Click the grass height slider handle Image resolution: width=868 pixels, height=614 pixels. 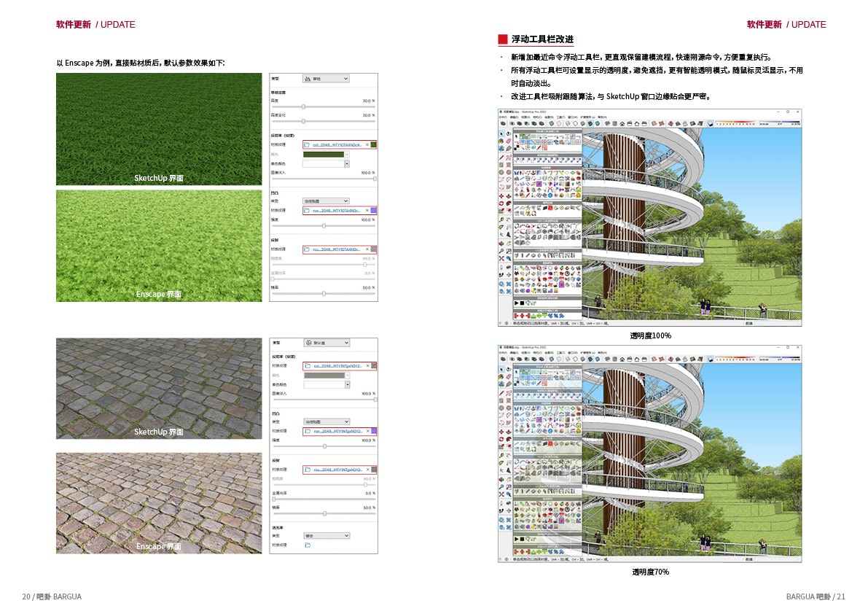(303, 107)
